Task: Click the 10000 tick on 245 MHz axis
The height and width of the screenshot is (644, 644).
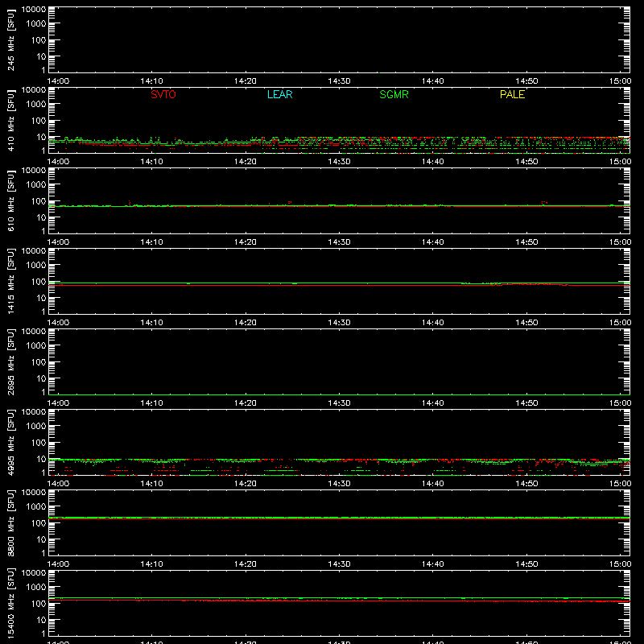Action: pyautogui.click(x=34, y=10)
